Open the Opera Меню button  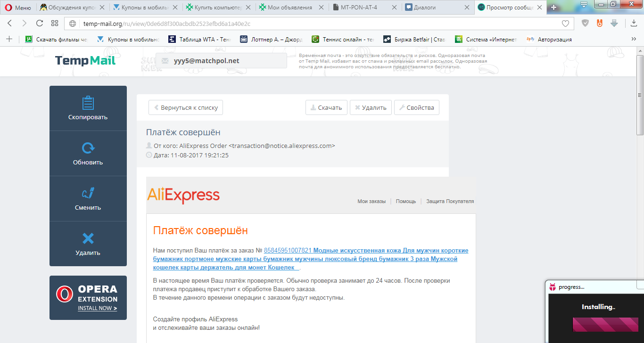point(17,8)
